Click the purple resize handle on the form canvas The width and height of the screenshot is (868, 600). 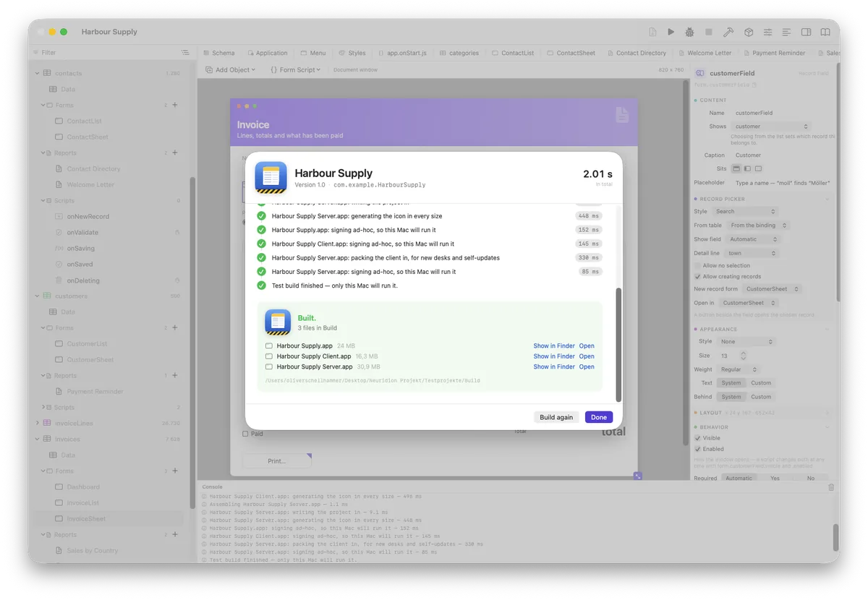pyautogui.click(x=637, y=476)
